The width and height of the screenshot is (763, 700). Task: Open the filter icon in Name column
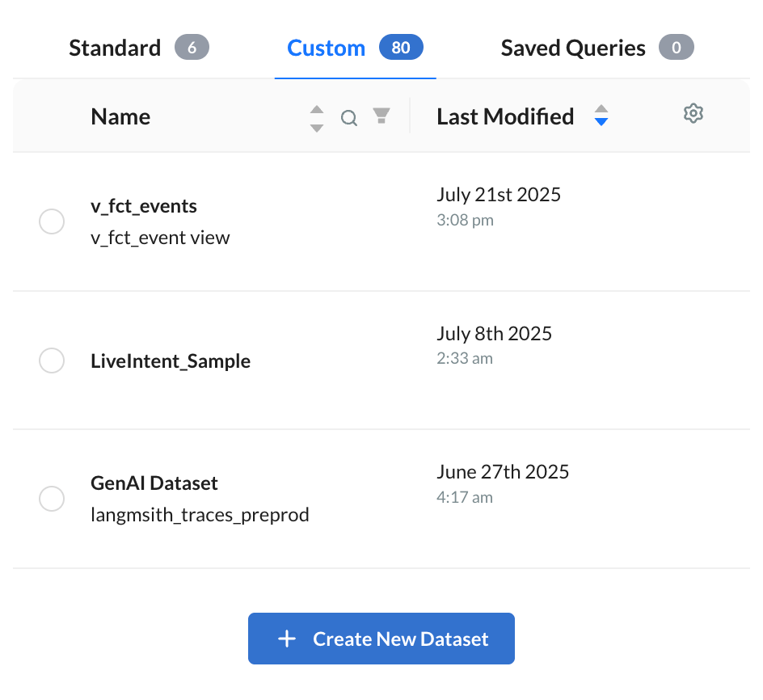point(381,116)
